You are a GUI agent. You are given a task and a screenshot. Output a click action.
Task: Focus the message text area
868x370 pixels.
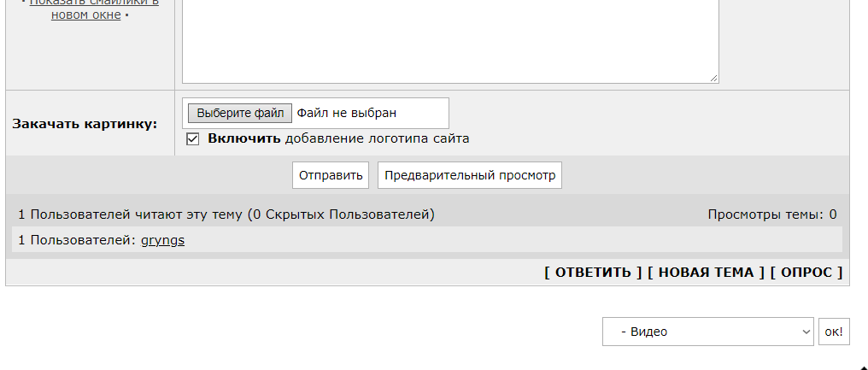tap(450, 38)
